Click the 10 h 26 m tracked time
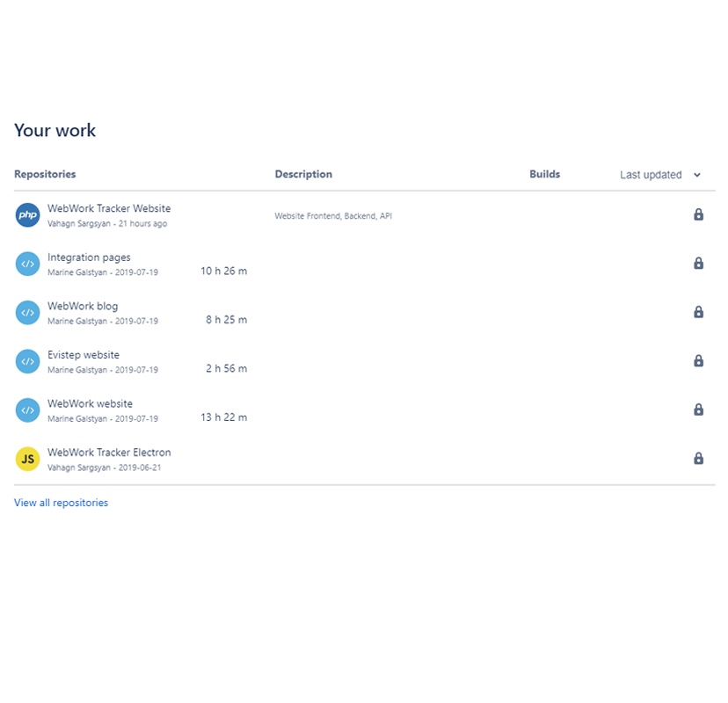Screen dimensions: 728x703 (x=224, y=271)
